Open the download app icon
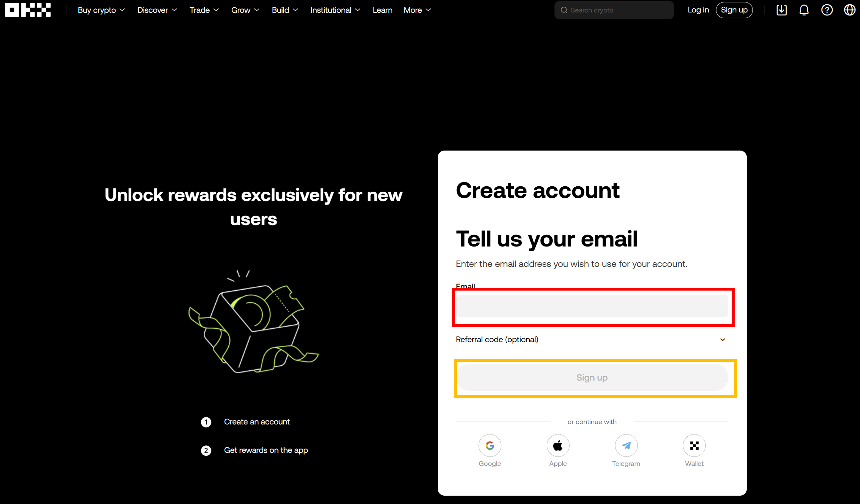Viewport: 860px width, 504px height. point(781,10)
